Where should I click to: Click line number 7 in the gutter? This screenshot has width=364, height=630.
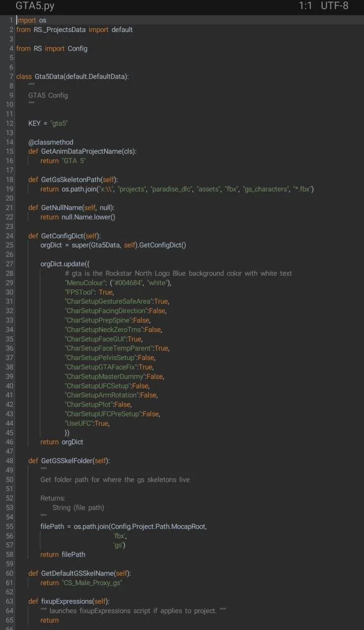tap(11, 76)
